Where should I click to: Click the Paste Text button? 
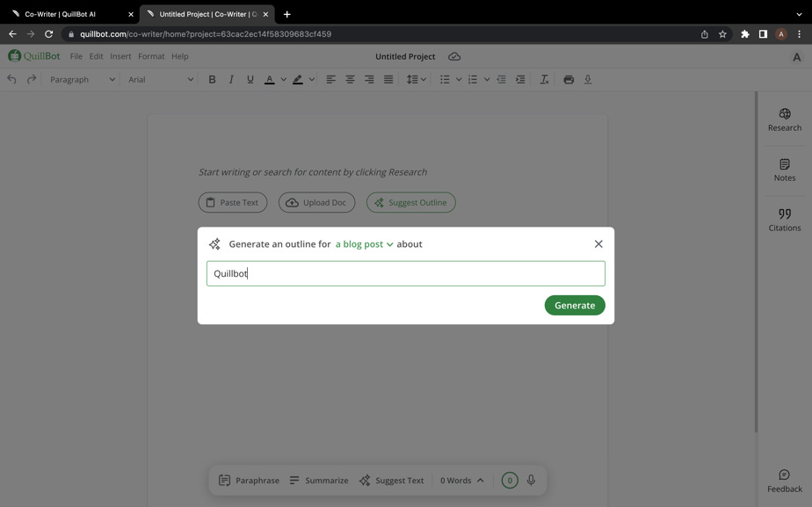233,202
